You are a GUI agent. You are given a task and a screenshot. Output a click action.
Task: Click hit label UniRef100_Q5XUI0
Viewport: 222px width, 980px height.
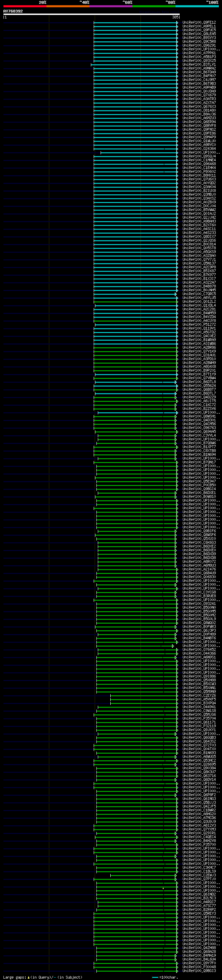tap(199, 539)
